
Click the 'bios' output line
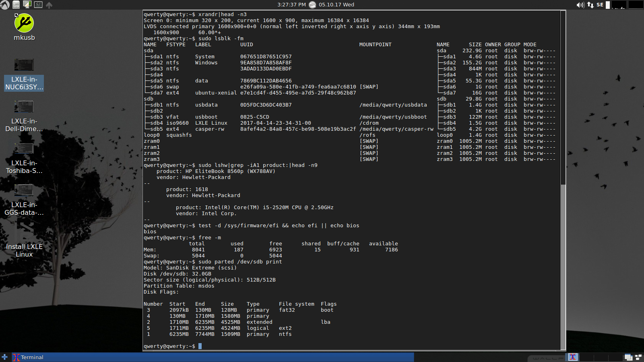click(x=150, y=232)
